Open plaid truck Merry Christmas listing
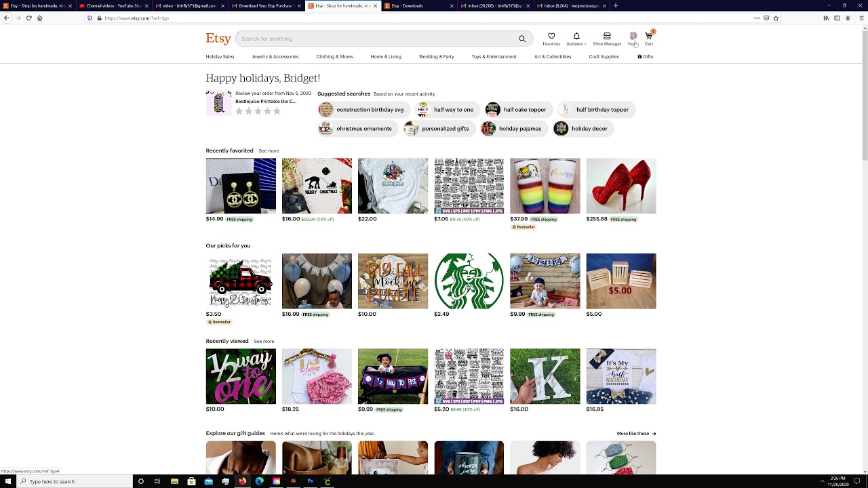Image resolution: width=868 pixels, height=488 pixels. tap(241, 281)
